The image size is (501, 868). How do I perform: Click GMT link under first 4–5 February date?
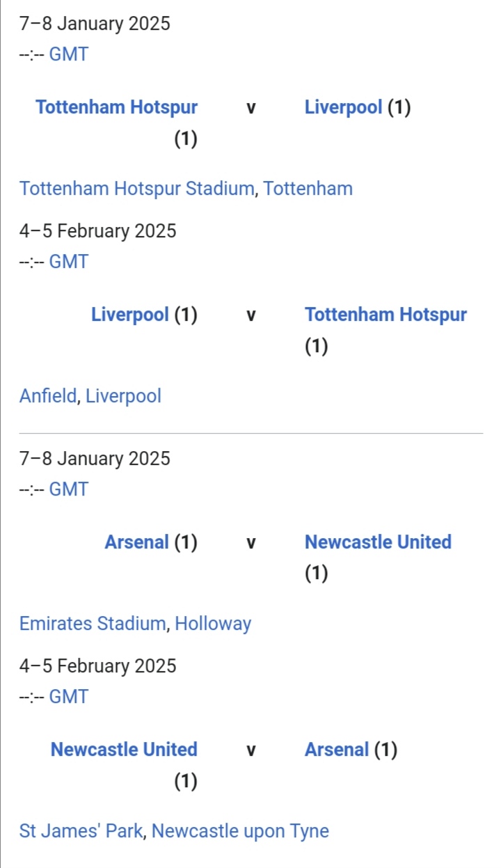click(x=69, y=262)
